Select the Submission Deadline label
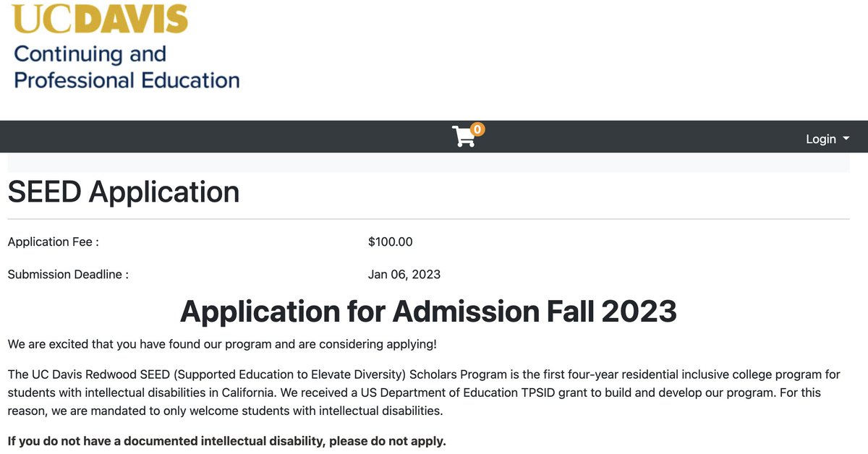The width and height of the screenshot is (868, 454). click(x=68, y=275)
